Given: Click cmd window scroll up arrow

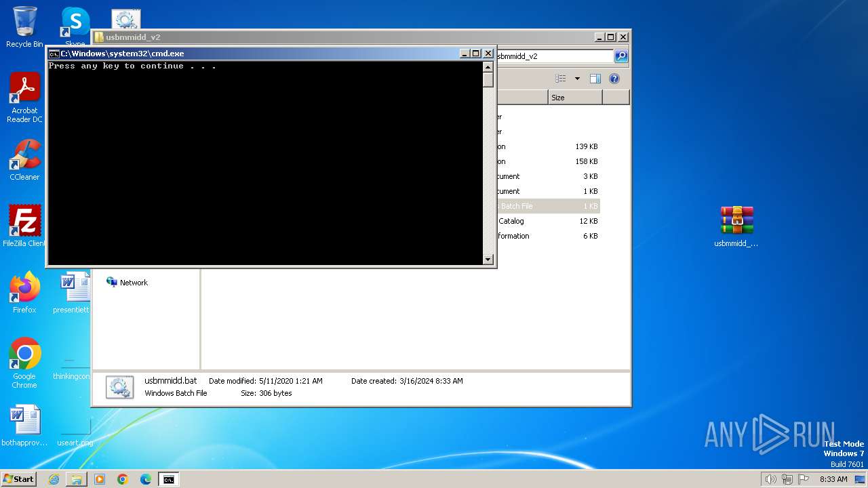Looking at the screenshot, I should [x=488, y=66].
